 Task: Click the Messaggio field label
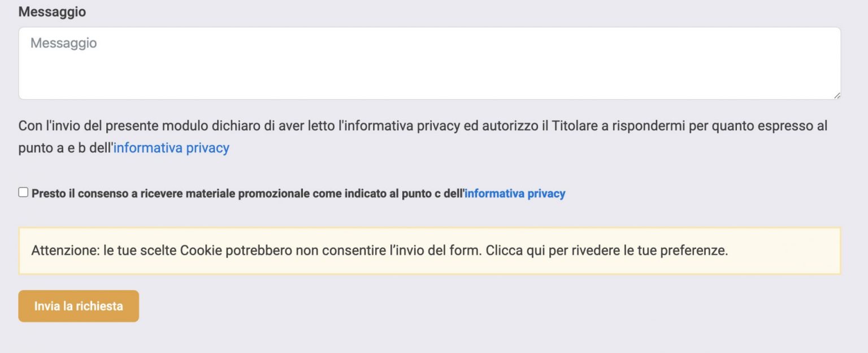51,11
